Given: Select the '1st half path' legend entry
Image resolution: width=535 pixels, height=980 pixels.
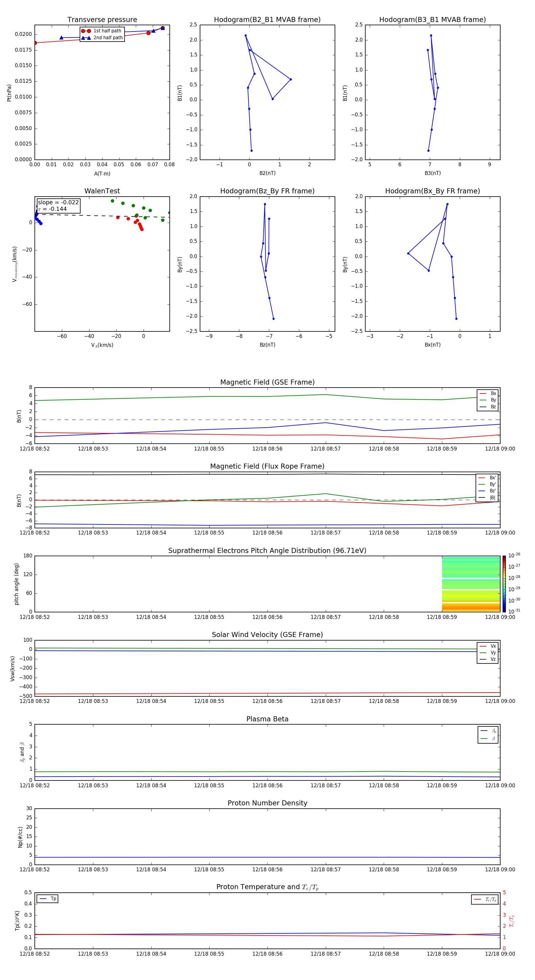Looking at the screenshot, I should [x=101, y=31].
